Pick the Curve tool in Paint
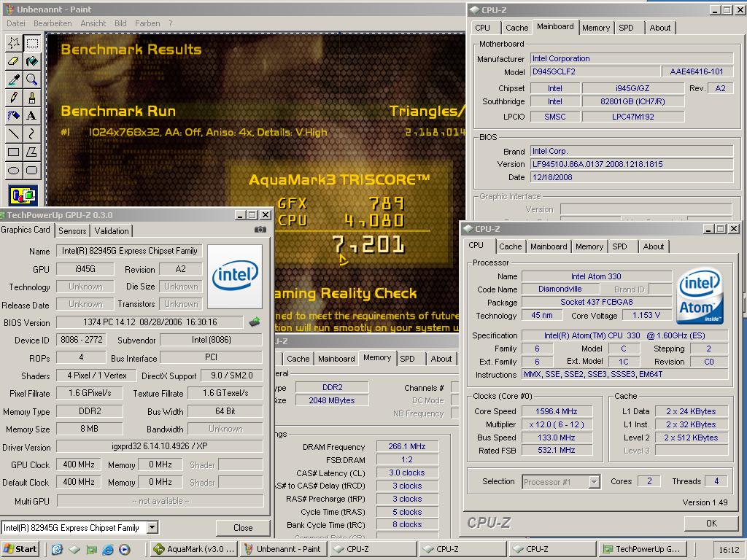Viewport: 747px width, 560px height. click(32, 134)
